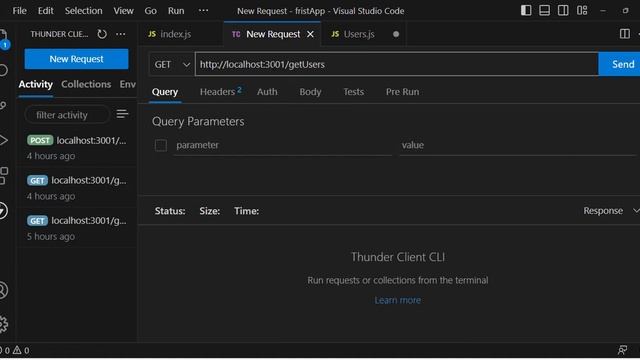Screen dimensions: 640x360
Task: Follow the Learn more link
Action: click(x=398, y=300)
